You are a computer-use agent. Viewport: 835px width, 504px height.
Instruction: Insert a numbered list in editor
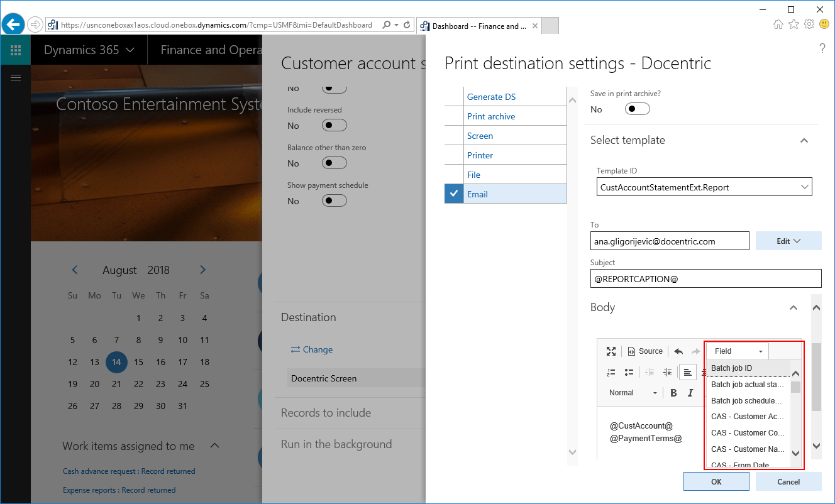tap(611, 372)
